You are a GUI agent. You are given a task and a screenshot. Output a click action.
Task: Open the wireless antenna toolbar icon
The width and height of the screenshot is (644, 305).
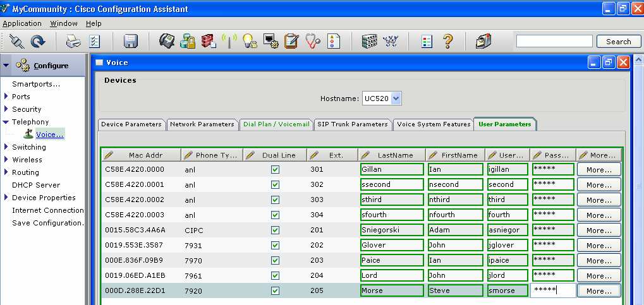pos(229,41)
